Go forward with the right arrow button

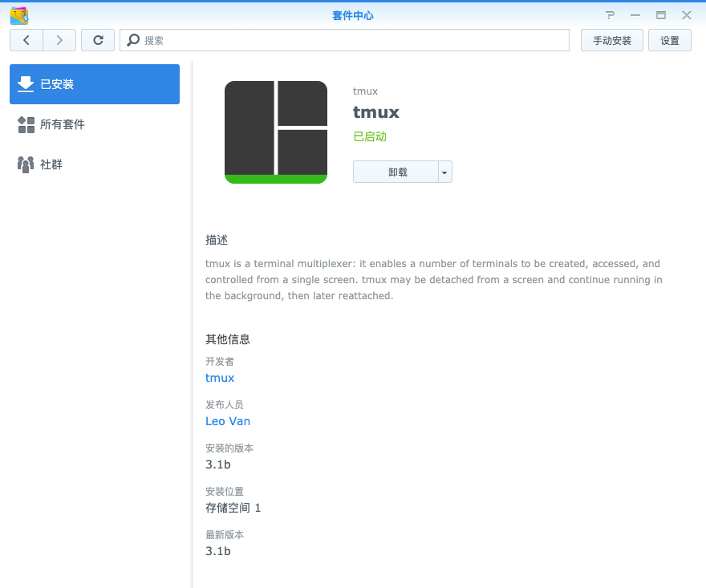59,40
